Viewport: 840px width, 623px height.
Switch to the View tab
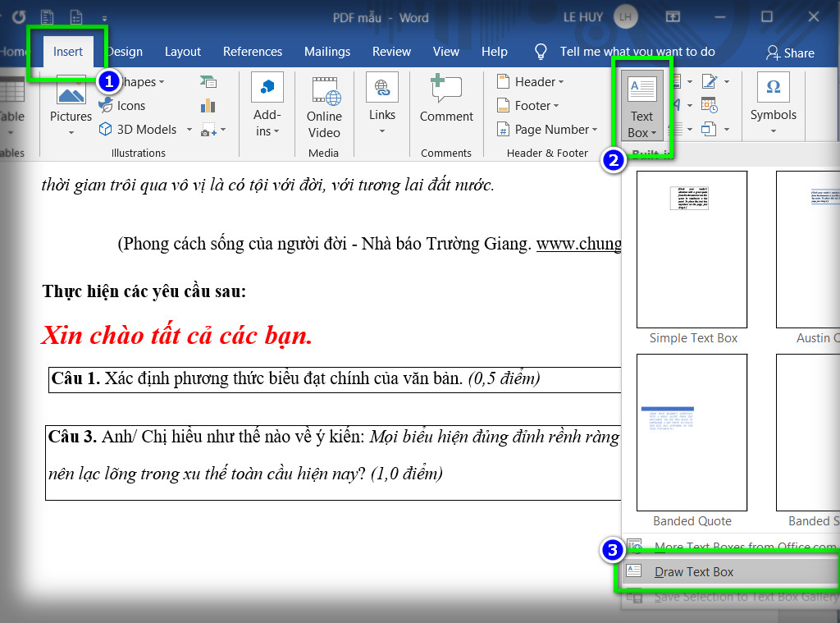pos(446,52)
